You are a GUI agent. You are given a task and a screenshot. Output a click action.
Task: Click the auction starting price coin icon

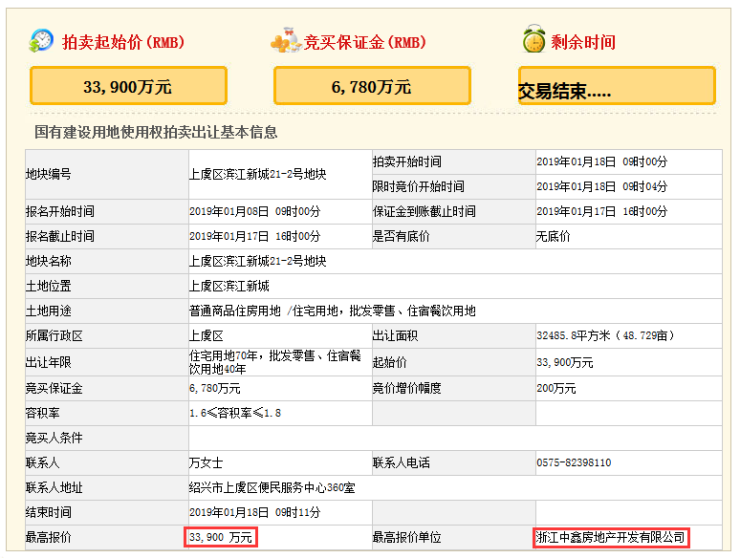point(42,42)
